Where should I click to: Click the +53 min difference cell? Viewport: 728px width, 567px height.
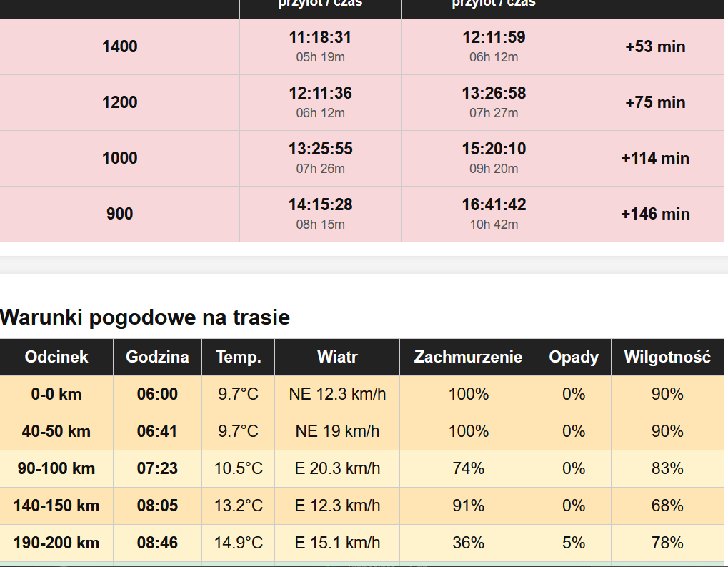[x=655, y=46]
